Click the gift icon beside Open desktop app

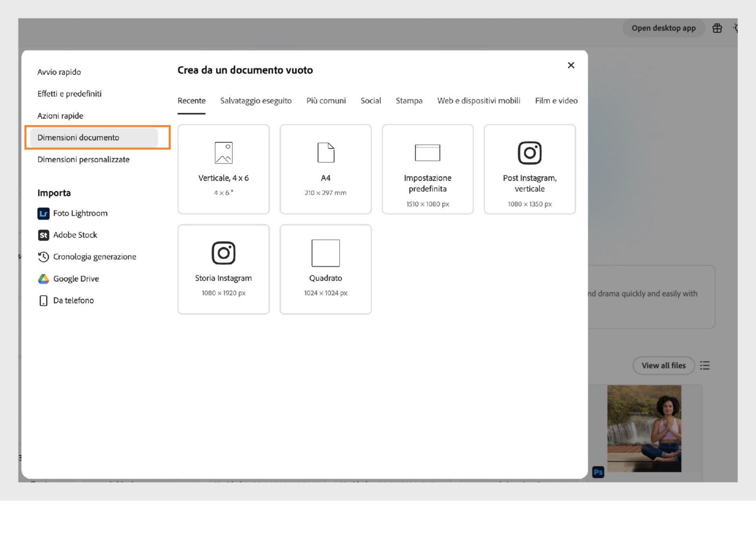tap(717, 28)
